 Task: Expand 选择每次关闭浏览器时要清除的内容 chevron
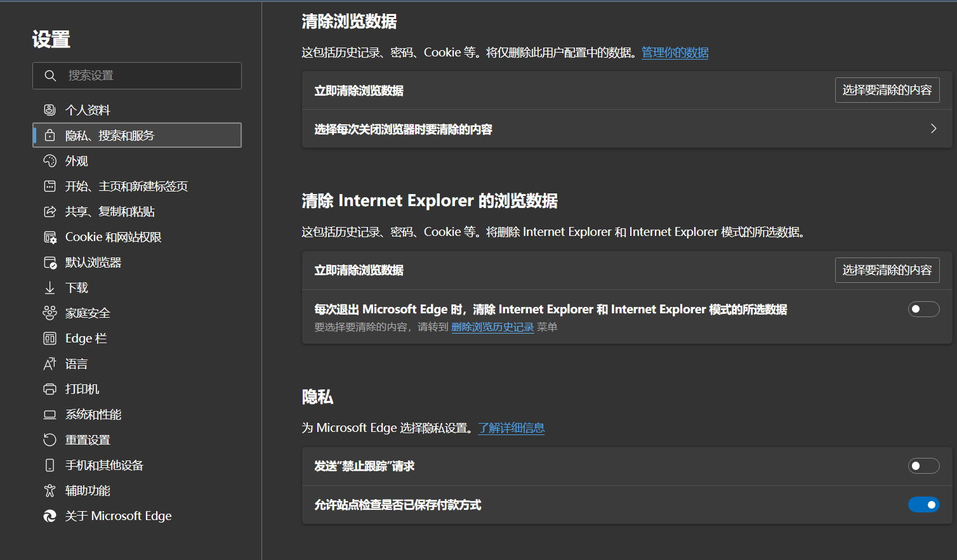pos(934,128)
